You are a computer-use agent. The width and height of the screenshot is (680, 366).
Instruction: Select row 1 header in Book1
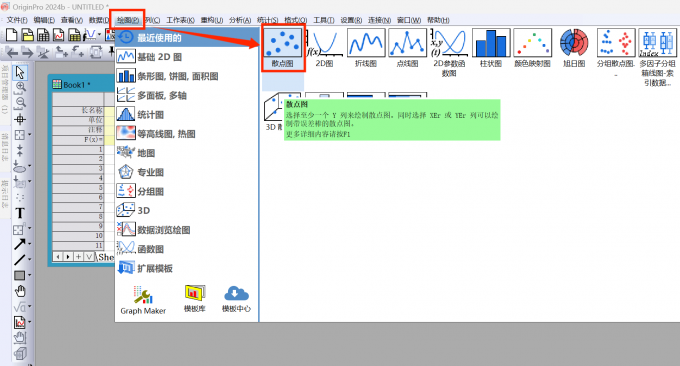(x=78, y=150)
